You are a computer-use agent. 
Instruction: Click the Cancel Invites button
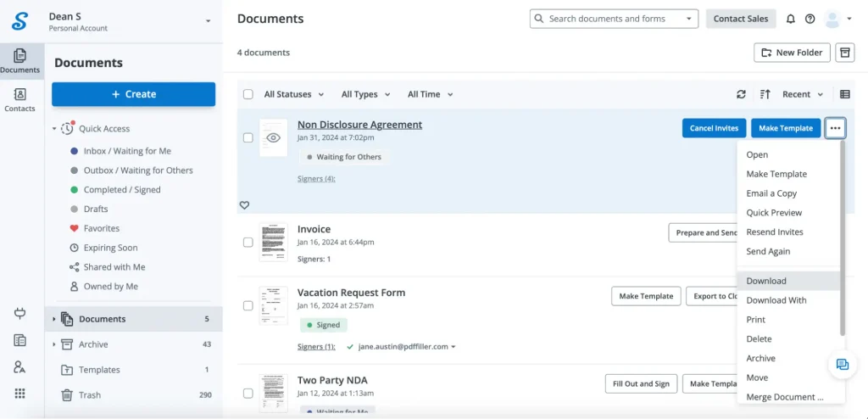click(714, 128)
